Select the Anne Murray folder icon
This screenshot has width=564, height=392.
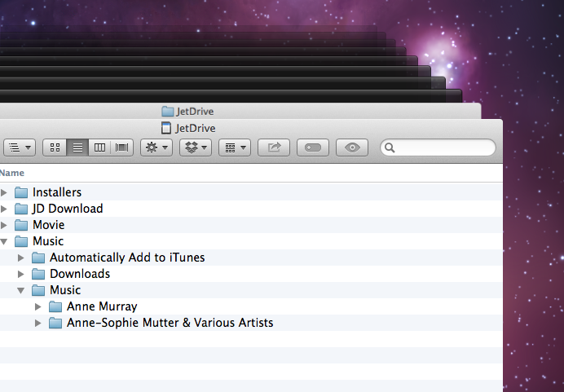pos(55,306)
